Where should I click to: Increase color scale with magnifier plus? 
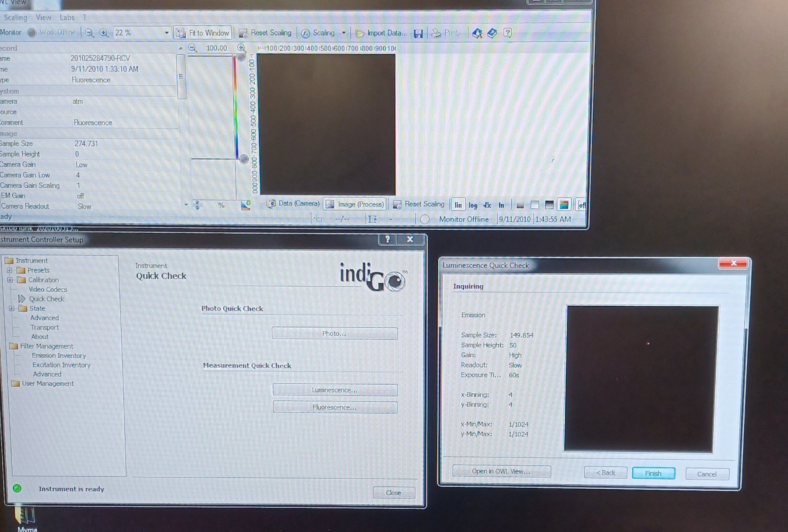click(x=241, y=48)
